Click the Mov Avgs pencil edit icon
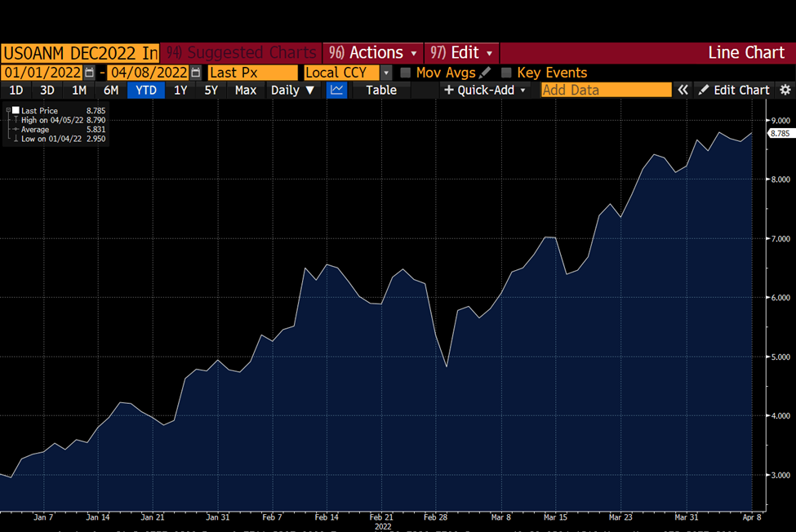 (485, 73)
